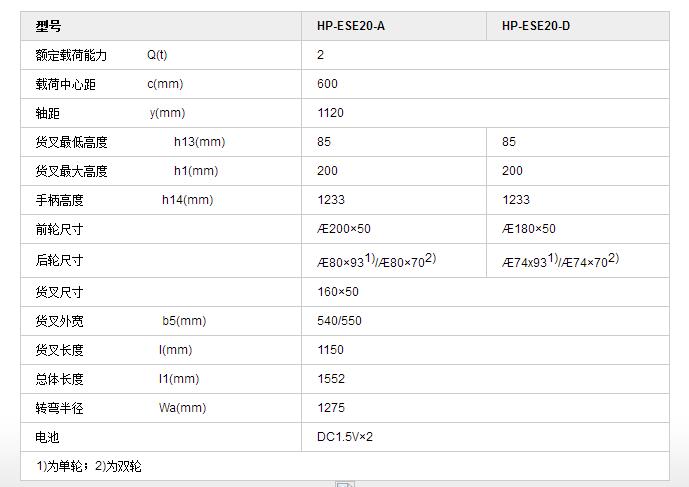Click the 电池 value DC1.5V×2
Viewport: 689px width, 487px height.
(x=345, y=437)
